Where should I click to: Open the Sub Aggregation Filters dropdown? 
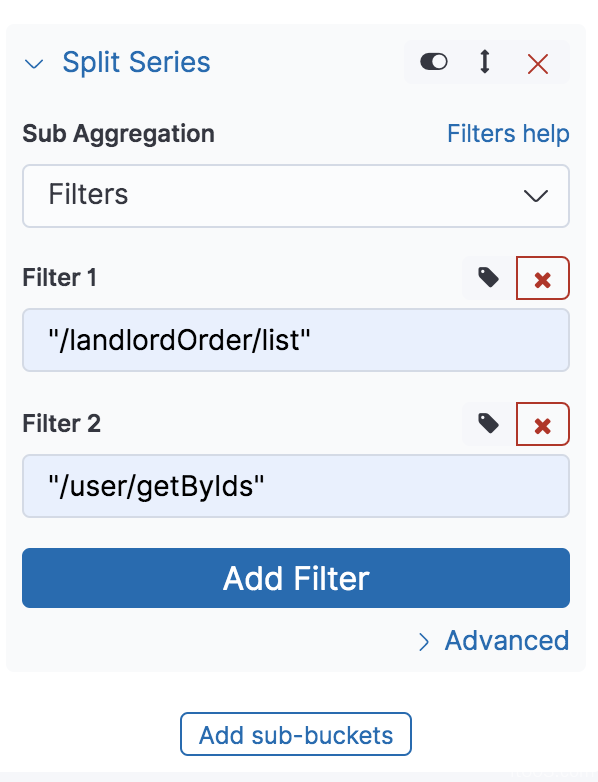pyautogui.click(x=296, y=196)
